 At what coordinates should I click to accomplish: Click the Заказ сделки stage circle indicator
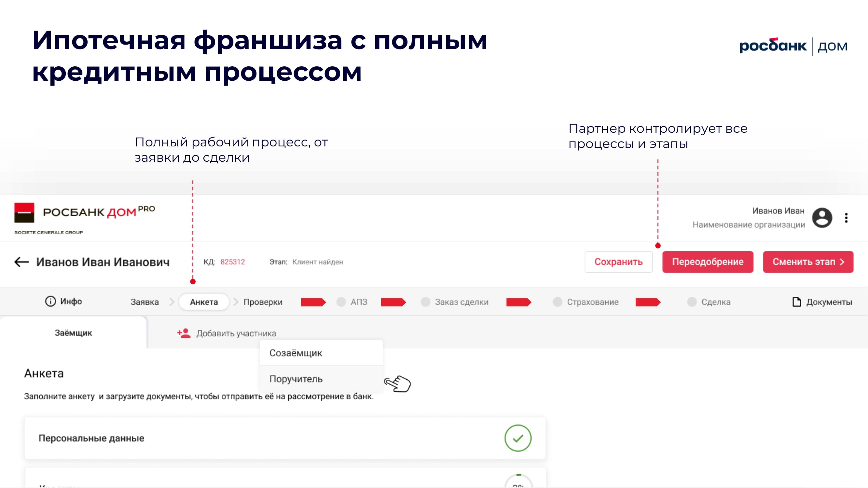click(425, 302)
